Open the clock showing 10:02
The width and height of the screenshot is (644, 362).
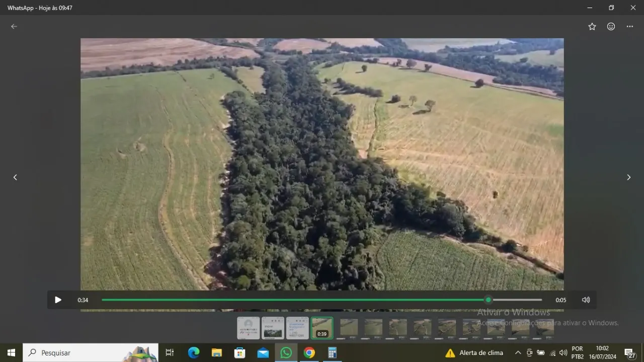603,353
